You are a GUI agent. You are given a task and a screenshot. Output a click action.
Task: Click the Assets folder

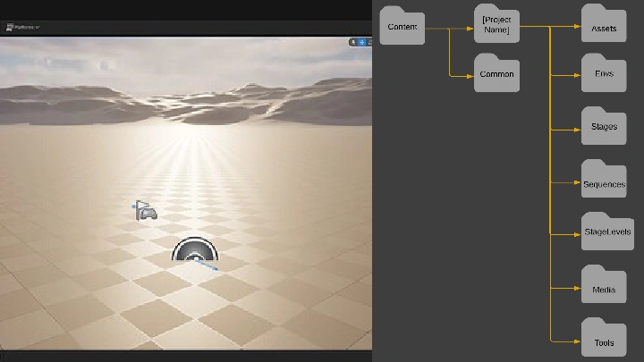(604, 27)
